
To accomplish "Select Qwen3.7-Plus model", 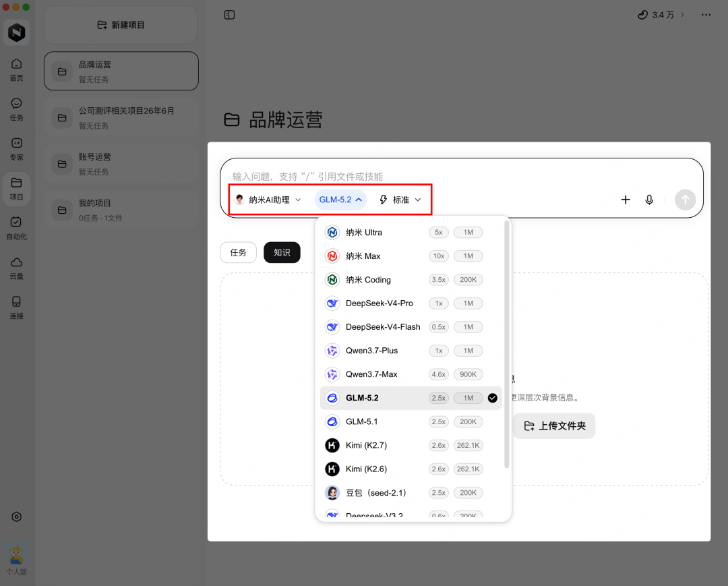I will tap(411, 351).
